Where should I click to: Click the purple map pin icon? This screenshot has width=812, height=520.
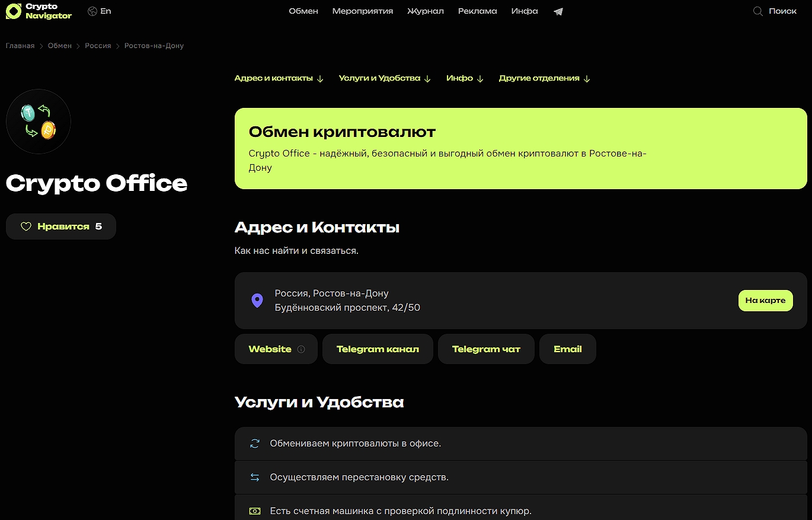[257, 301]
